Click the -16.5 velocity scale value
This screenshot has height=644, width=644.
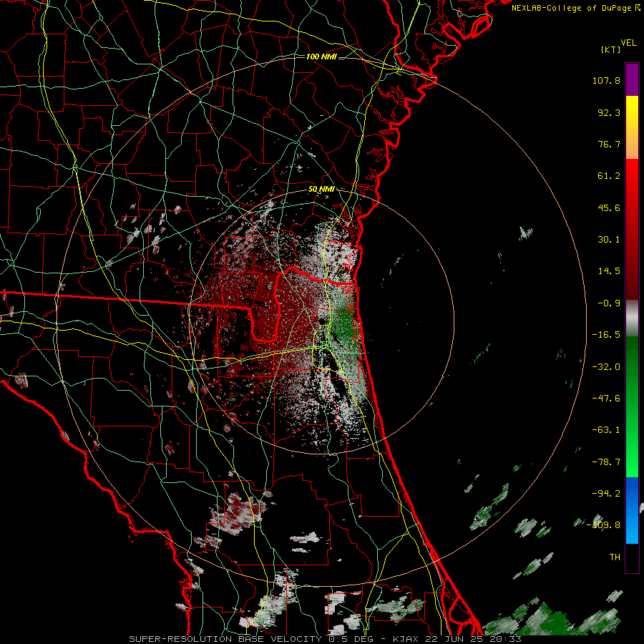click(x=606, y=335)
